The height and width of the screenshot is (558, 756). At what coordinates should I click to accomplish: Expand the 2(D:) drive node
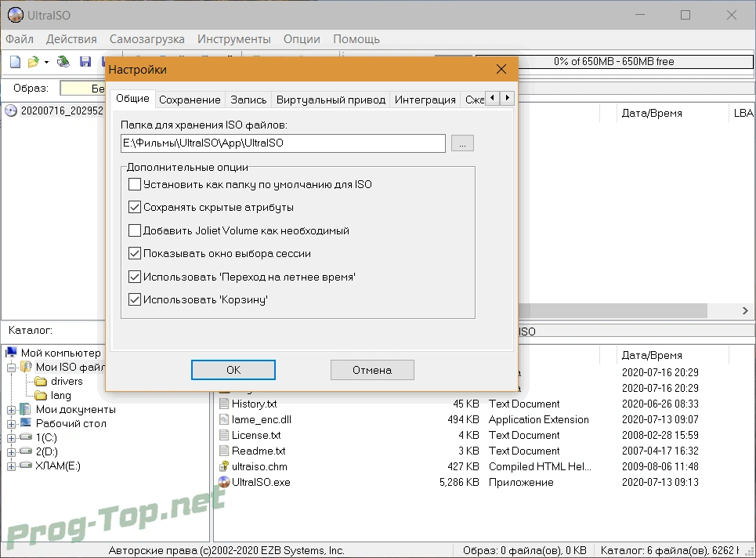point(12,452)
